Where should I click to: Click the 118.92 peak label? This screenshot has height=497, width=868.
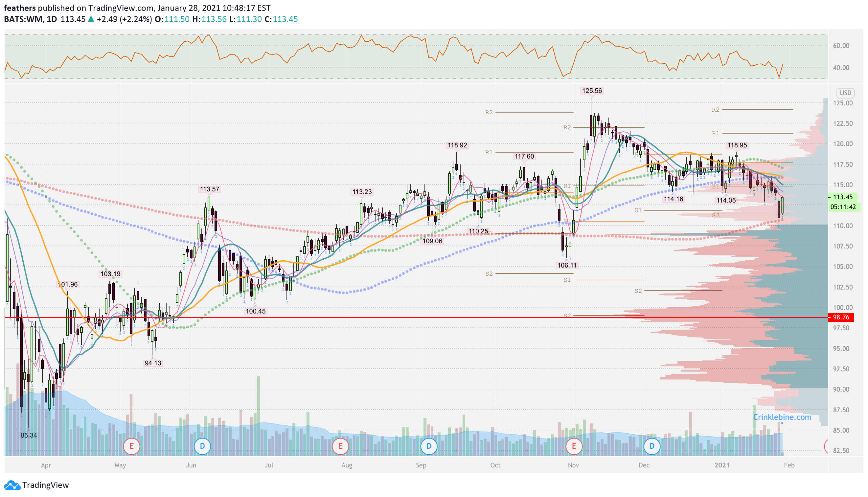coord(457,145)
